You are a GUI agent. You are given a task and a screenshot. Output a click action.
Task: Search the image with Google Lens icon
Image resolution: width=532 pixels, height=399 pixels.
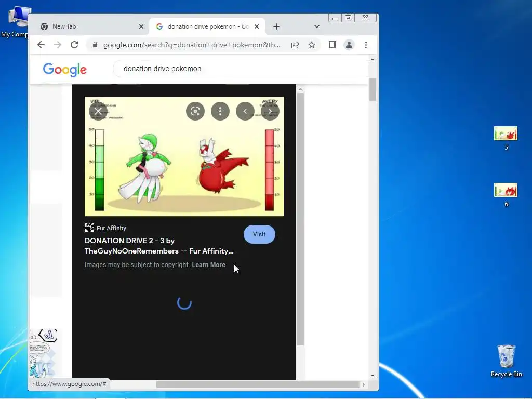tap(195, 111)
